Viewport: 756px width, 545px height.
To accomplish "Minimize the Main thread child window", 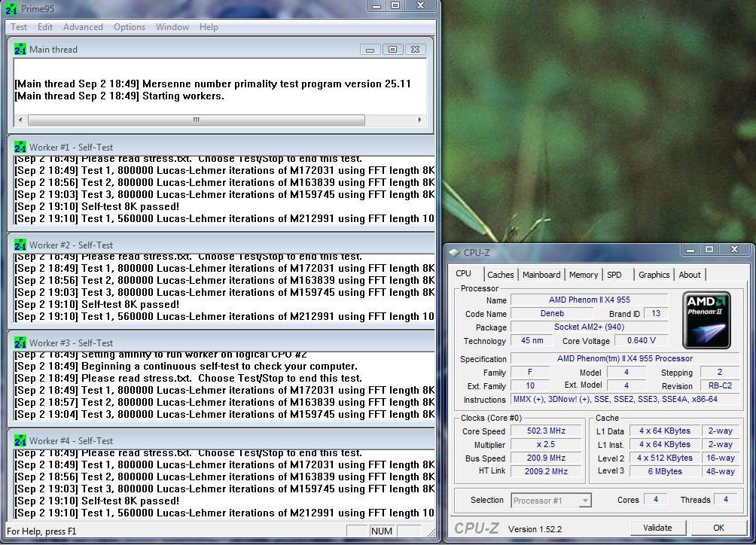I will tap(370, 50).
